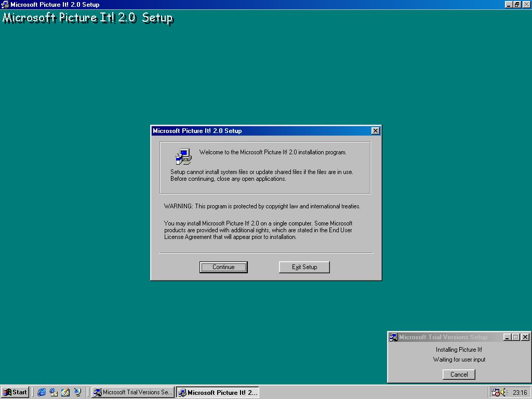
Task: Open the Start menu
Action: 15,392
